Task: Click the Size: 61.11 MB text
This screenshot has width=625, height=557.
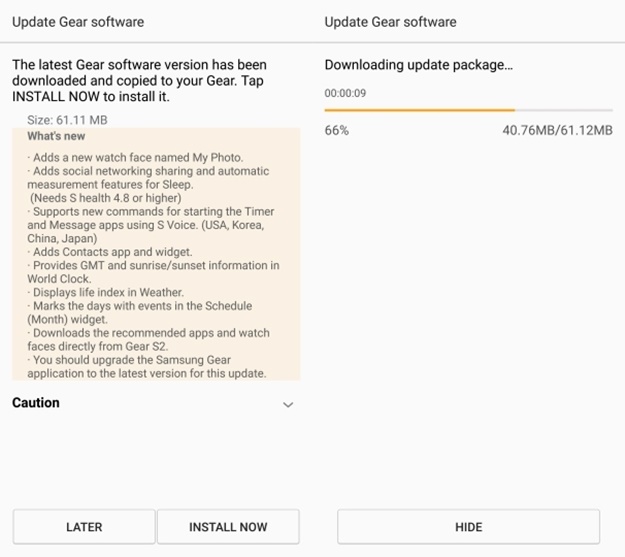Action: [67, 120]
